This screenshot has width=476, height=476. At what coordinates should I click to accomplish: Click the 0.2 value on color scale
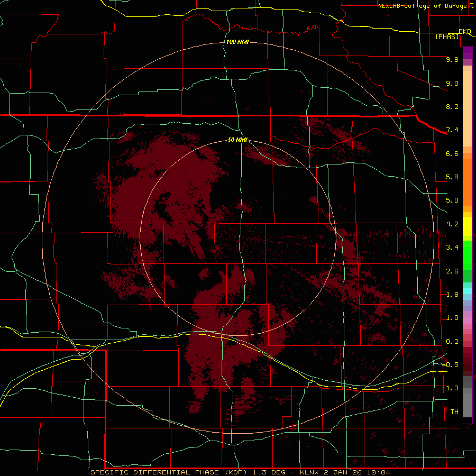pos(452,342)
